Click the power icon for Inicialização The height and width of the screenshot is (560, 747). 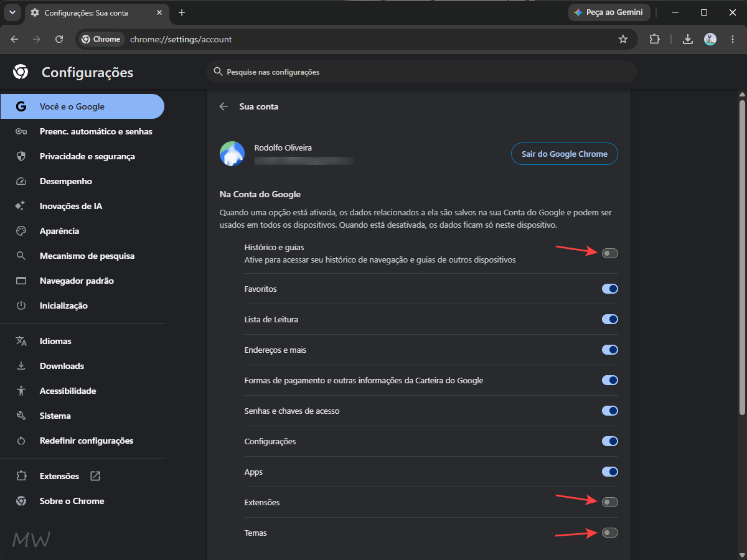(x=21, y=306)
